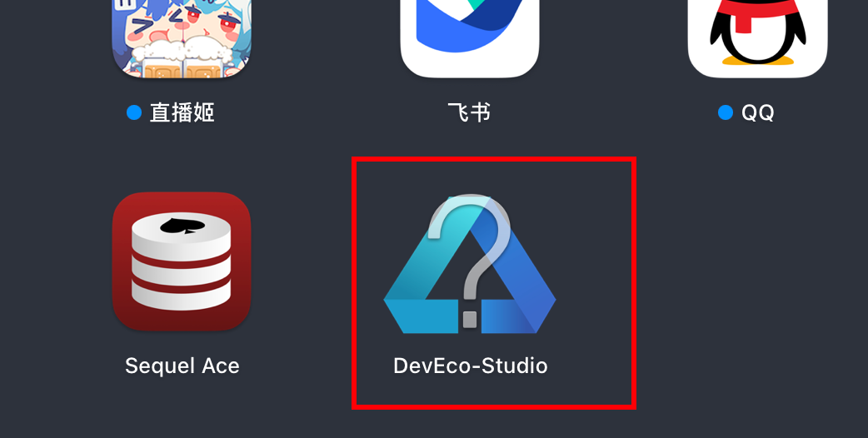Open the 飞书 app icon
This screenshot has height=438, width=868.
pos(470,37)
